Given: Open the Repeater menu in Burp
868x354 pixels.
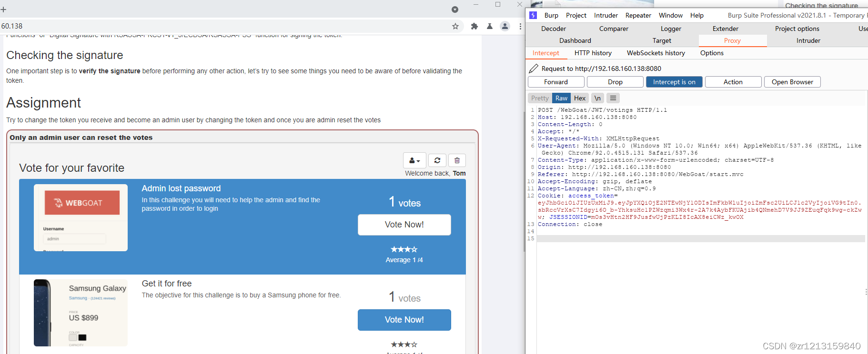Looking at the screenshot, I should [638, 15].
